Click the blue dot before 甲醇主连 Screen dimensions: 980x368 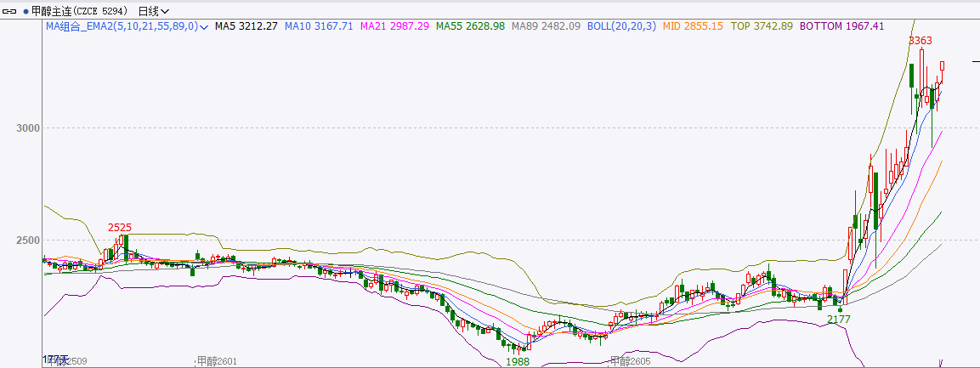(25, 11)
